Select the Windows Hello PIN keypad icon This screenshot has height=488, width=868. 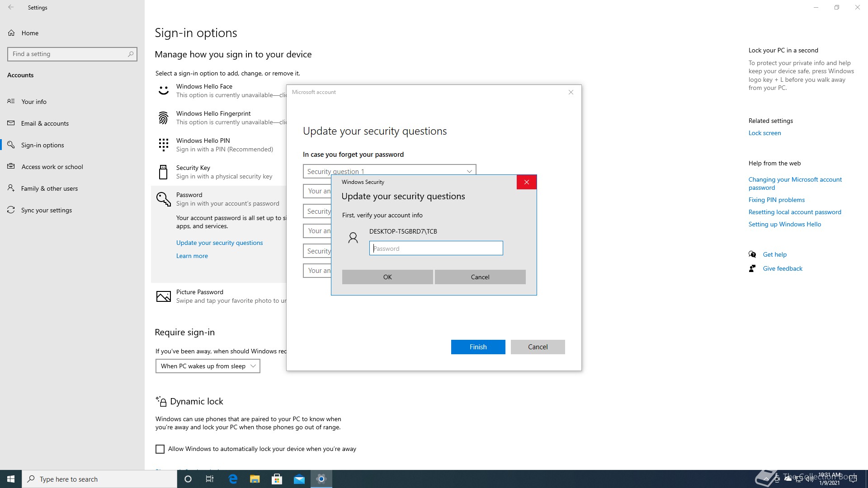[163, 145]
